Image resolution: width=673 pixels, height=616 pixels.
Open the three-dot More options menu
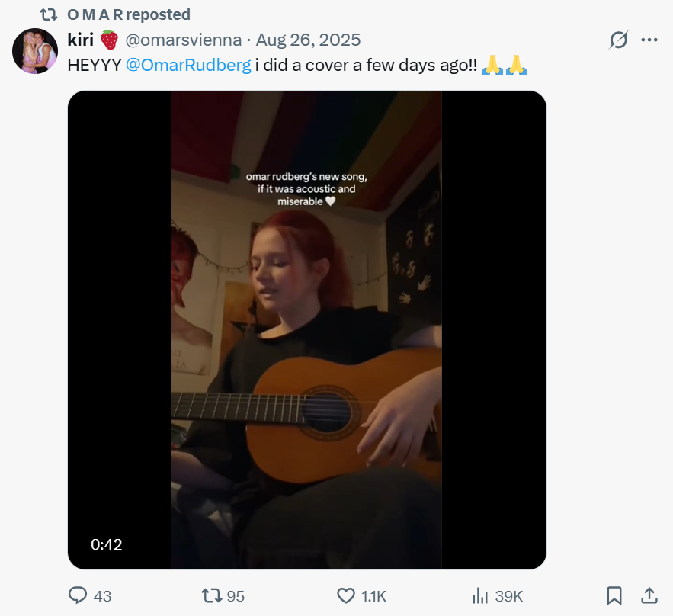coord(649,40)
